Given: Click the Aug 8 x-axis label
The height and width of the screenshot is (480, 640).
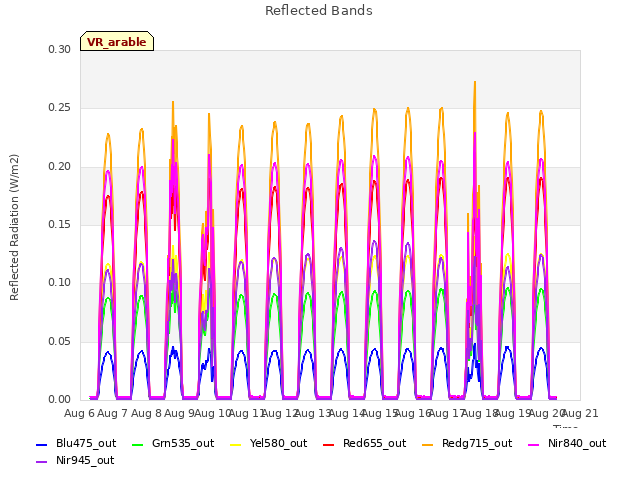Looking at the screenshot, I should tap(146, 413).
